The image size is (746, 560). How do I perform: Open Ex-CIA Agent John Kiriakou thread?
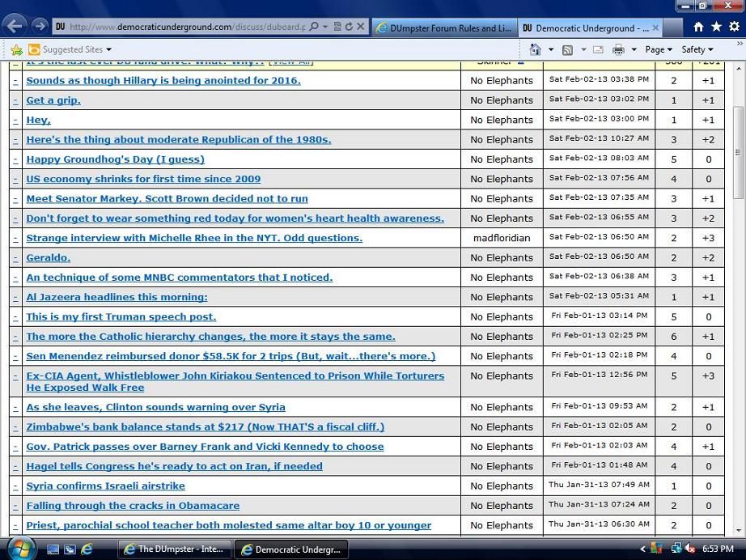point(235,382)
